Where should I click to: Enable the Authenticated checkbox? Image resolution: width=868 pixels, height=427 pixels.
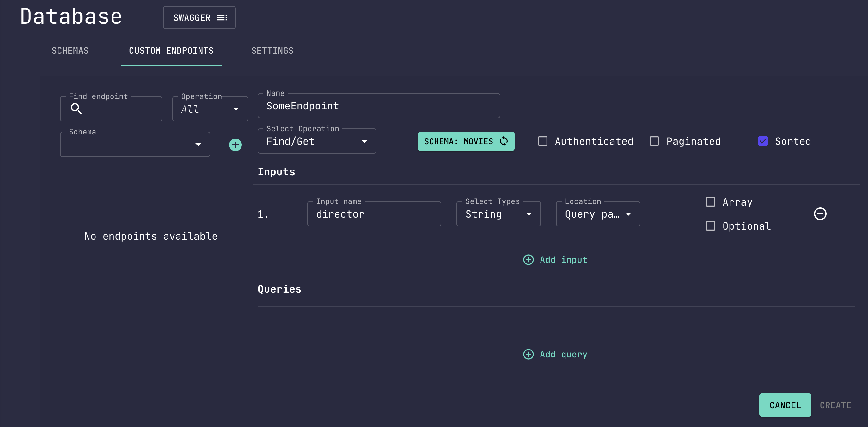(542, 141)
